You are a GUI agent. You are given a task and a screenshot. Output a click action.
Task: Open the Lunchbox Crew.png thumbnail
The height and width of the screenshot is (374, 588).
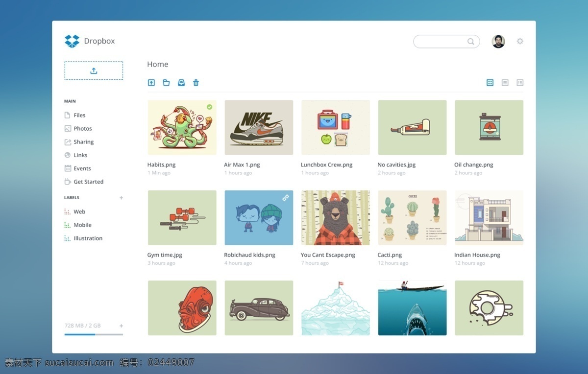coord(336,128)
